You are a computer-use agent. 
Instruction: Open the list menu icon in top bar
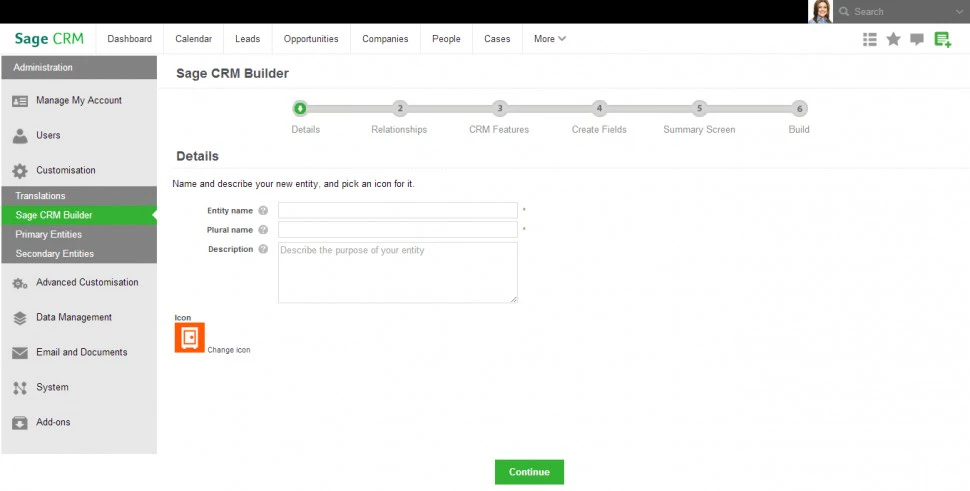(870, 40)
